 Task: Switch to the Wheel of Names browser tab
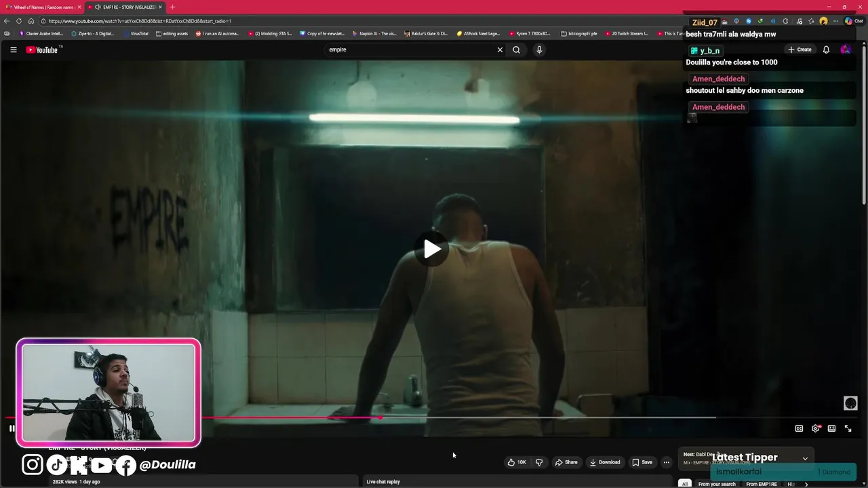click(x=43, y=7)
